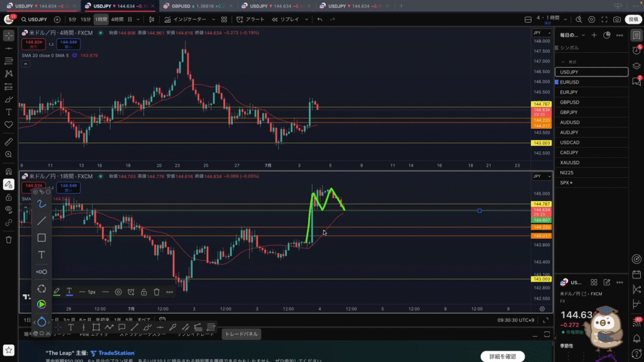Collapse the upper chart legend chevron
Screen dimensions: 644x362
(25, 64)
